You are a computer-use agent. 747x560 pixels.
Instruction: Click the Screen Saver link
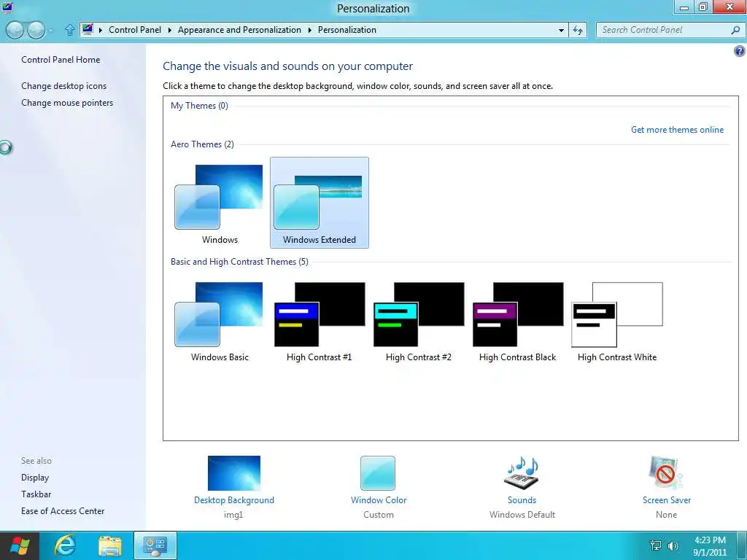click(667, 500)
